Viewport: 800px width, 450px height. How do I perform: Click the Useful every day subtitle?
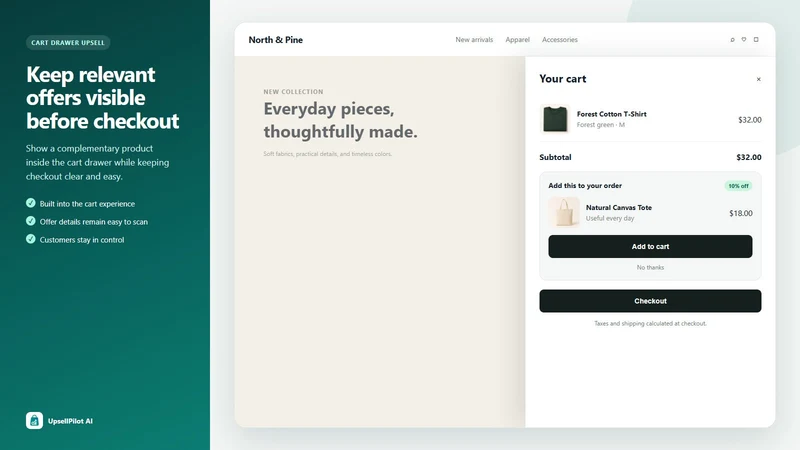coord(610,218)
